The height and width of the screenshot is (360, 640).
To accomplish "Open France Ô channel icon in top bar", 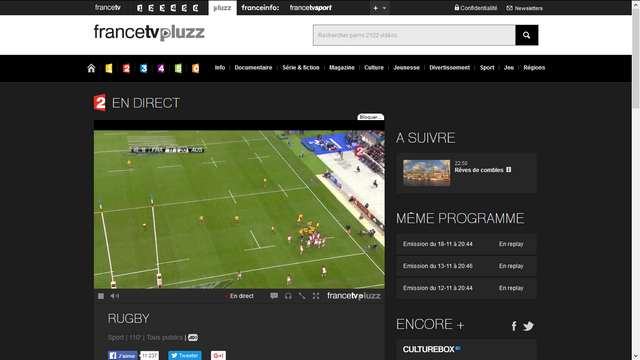I will coord(196,8).
